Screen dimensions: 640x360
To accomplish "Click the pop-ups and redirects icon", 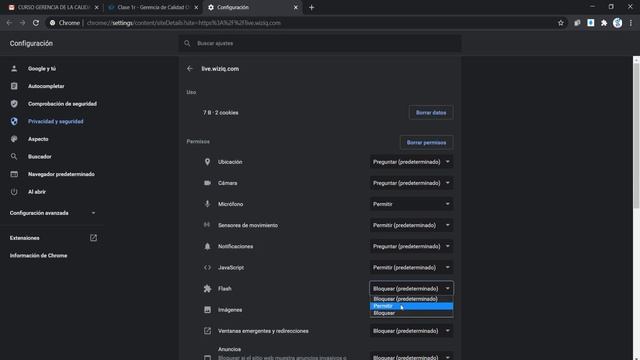I will [207, 331].
